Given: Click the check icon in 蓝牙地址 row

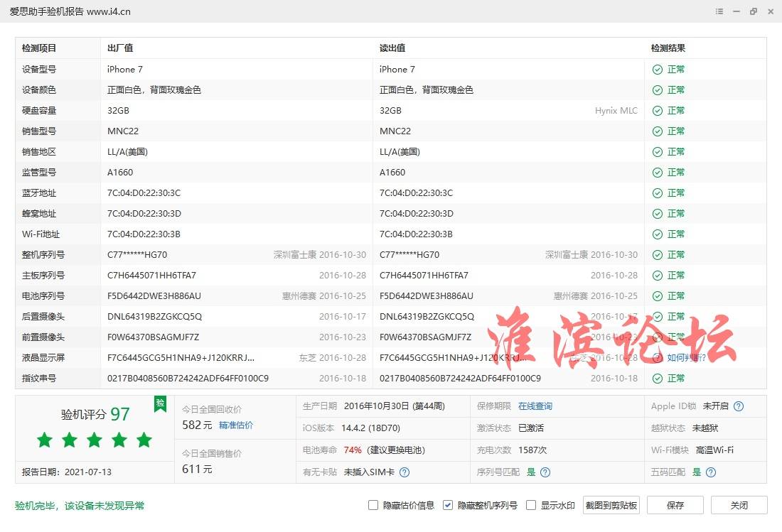Looking at the screenshot, I should (658, 193).
